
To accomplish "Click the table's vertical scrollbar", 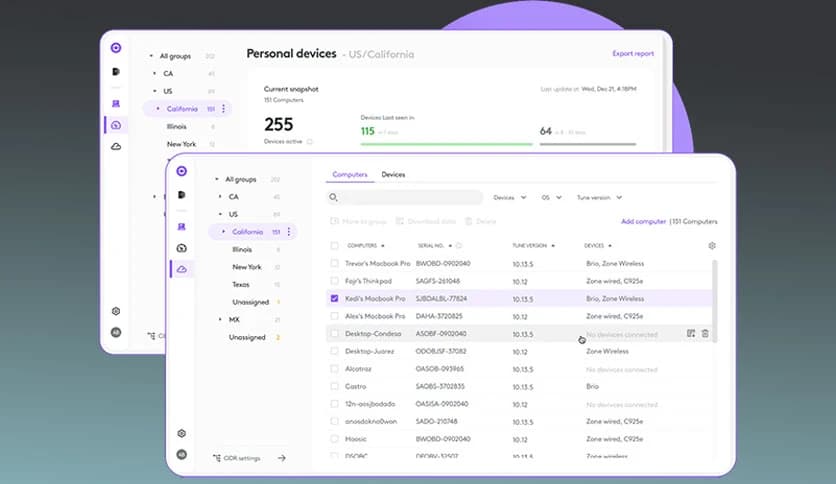I will tap(714, 300).
